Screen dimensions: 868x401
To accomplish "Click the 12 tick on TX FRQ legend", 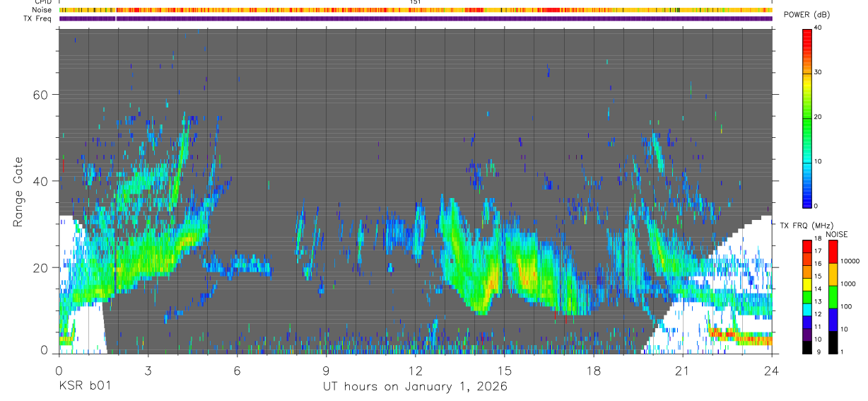I will pyautogui.click(x=818, y=315).
